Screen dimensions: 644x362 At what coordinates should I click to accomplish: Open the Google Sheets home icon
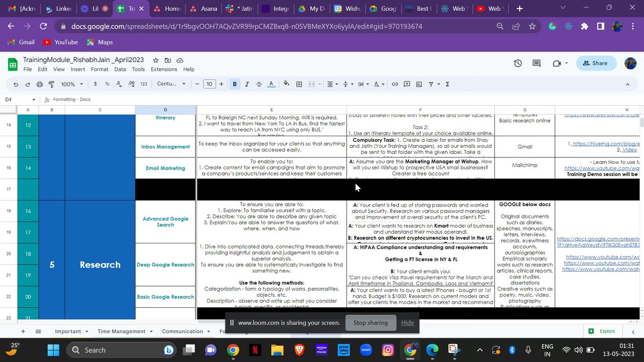coord(13,64)
